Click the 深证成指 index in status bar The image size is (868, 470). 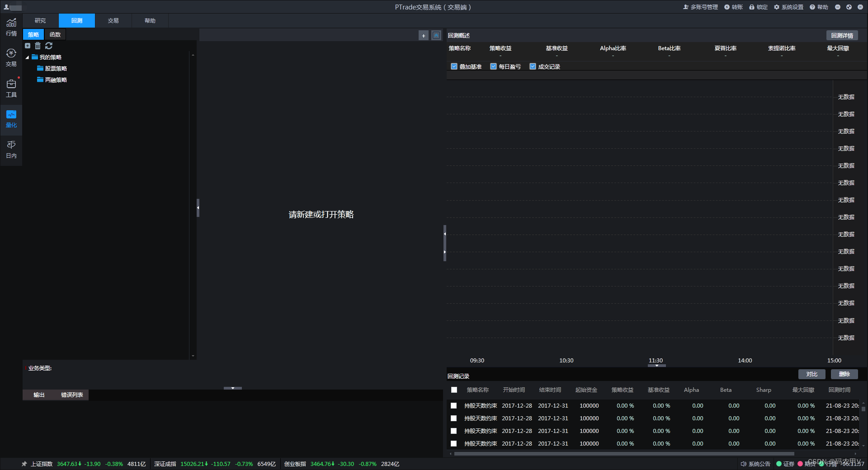165,464
